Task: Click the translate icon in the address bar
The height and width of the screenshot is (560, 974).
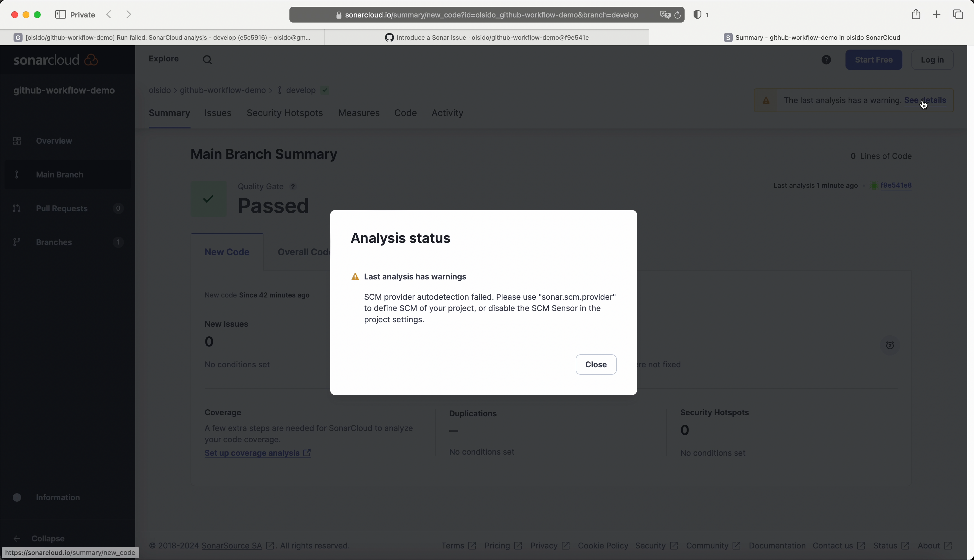Action: (665, 15)
